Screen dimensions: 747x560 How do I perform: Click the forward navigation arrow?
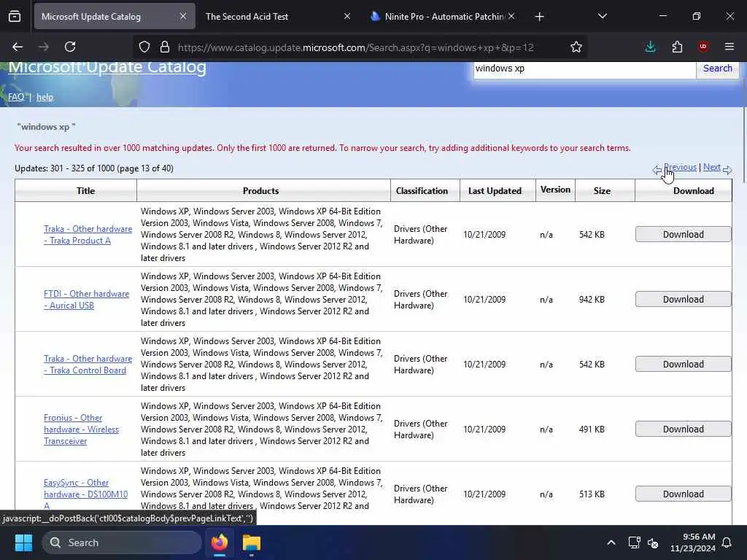(x=43, y=47)
